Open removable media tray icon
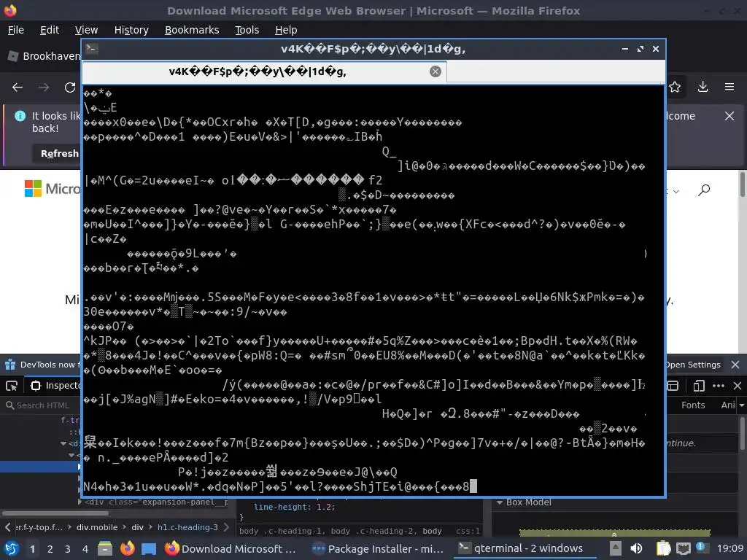The image size is (747, 560). click(x=616, y=548)
